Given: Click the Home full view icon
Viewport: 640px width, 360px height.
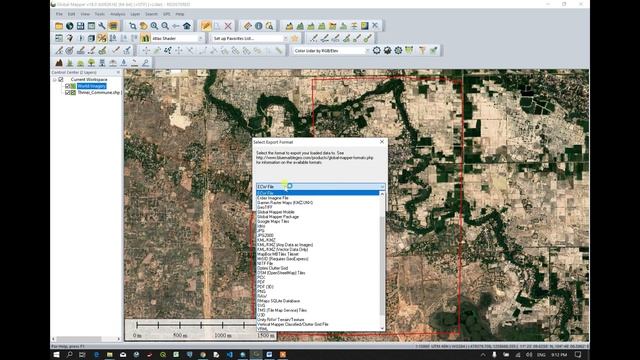Looking at the screenshot, I should pyautogui.click(x=187, y=26).
